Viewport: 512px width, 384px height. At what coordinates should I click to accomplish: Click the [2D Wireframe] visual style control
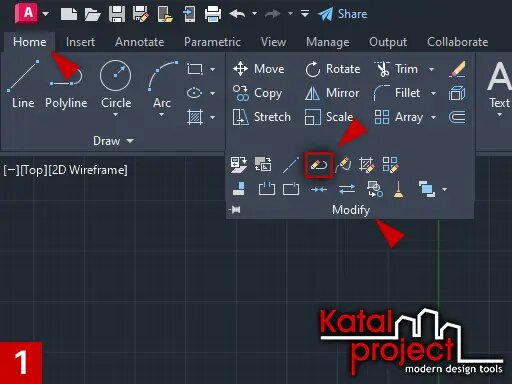coord(88,170)
